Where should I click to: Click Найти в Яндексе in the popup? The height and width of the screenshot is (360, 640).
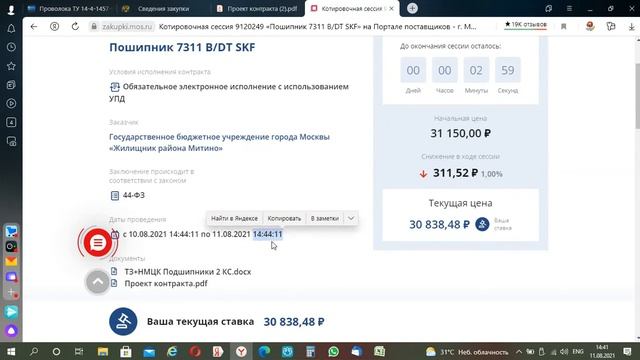(234, 218)
